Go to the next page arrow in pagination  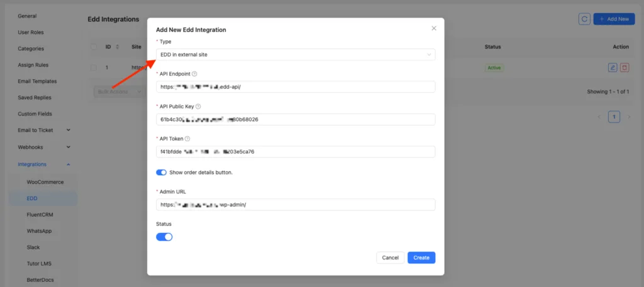point(628,117)
